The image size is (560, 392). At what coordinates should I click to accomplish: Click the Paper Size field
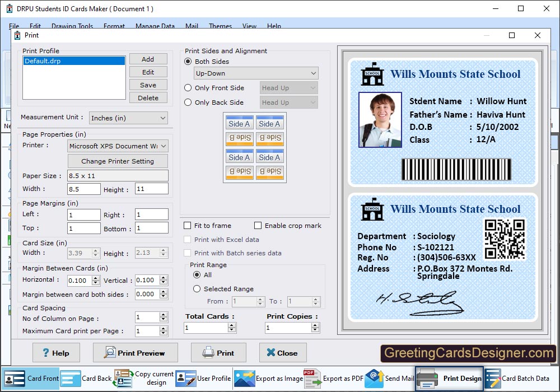[x=118, y=176]
